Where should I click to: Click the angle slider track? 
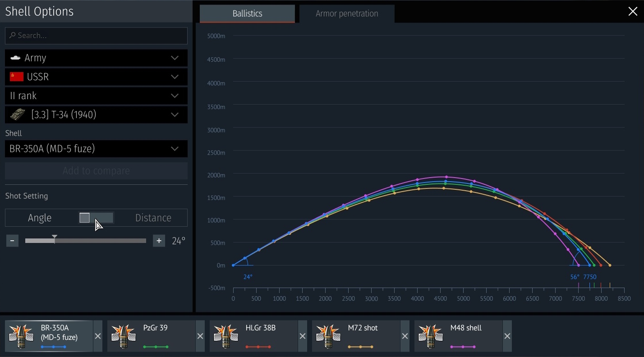[x=99, y=241]
